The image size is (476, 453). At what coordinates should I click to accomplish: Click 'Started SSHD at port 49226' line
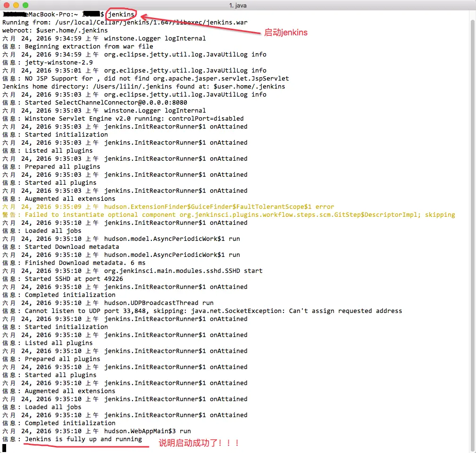pos(63,279)
